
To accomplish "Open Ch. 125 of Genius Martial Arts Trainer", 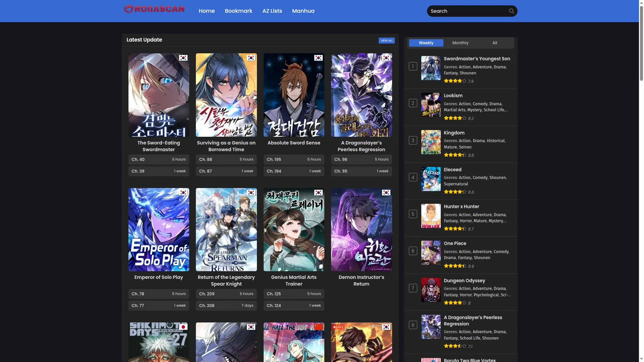I will 294,294.
